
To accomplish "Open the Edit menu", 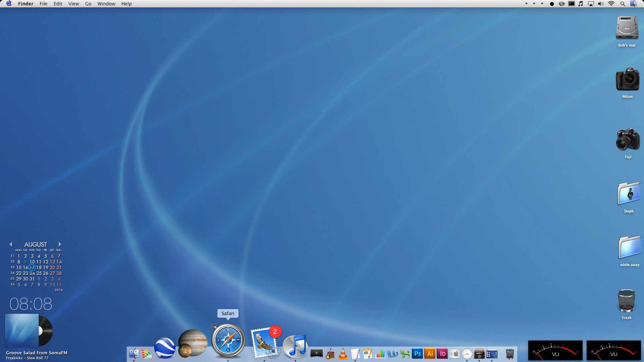I will (x=58, y=4).
